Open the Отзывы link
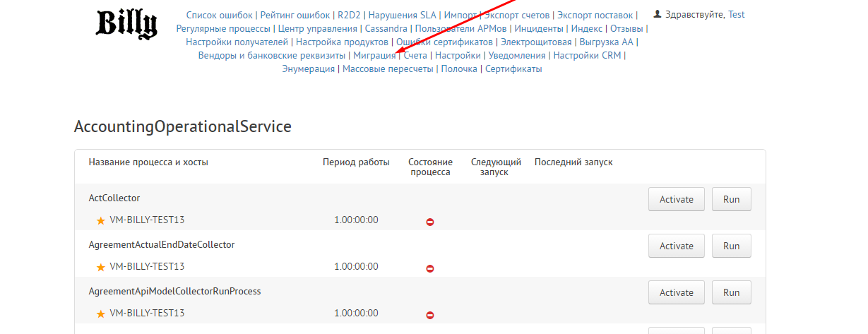The height and width of the screenshot is (334, 868). 627,28
